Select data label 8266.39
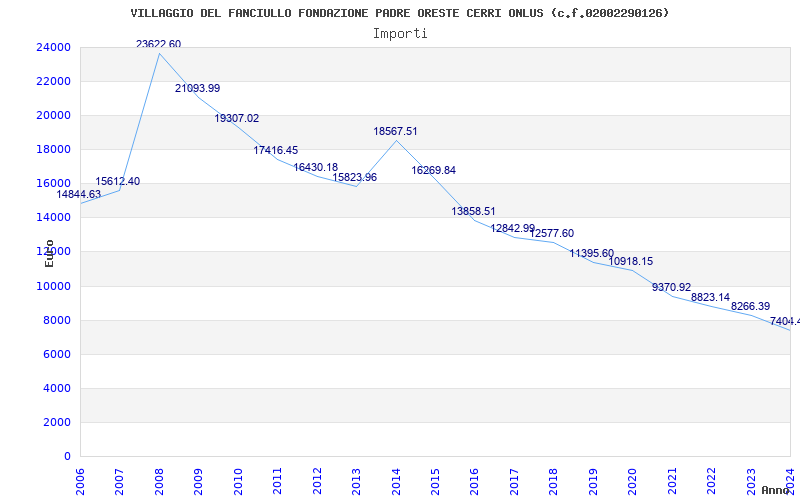Viewport: 800px width, 500px height. (751, 307)
